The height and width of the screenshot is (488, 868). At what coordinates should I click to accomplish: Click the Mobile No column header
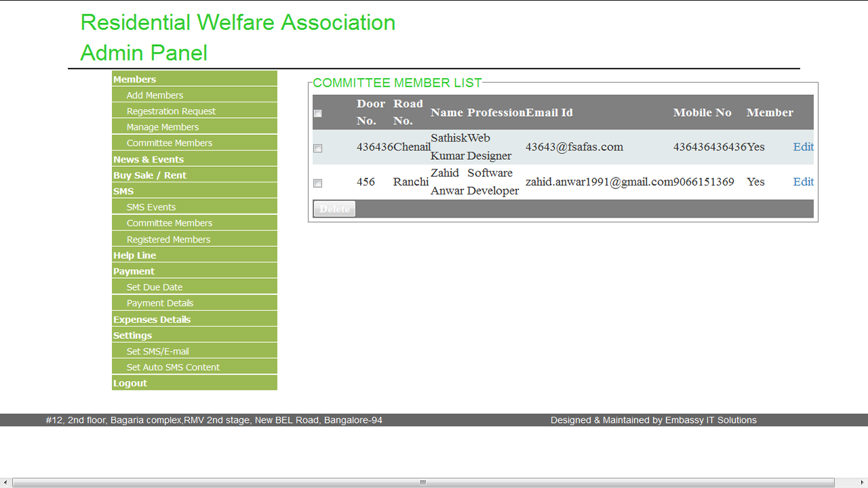pos(703,113)
